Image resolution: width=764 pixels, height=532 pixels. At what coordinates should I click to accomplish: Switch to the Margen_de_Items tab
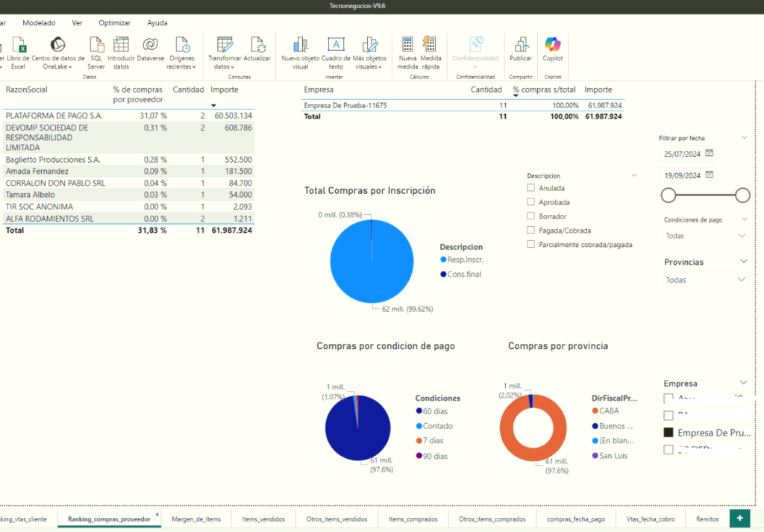pos(196,519)
